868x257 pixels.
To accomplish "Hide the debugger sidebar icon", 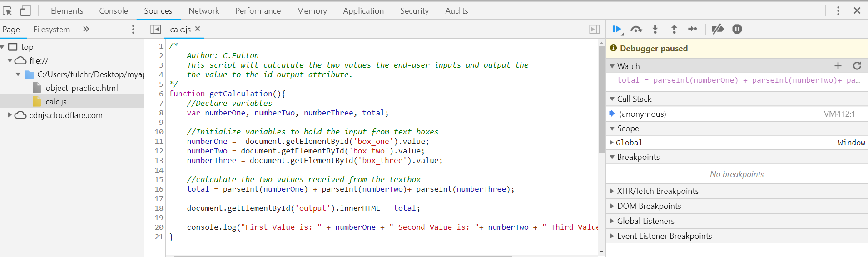I will tap(594, 29).
